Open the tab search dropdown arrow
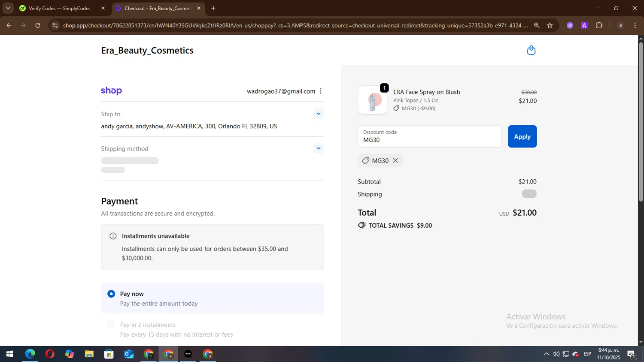The image size is (644, 362). pyautogui.click(x=8, y=8)
